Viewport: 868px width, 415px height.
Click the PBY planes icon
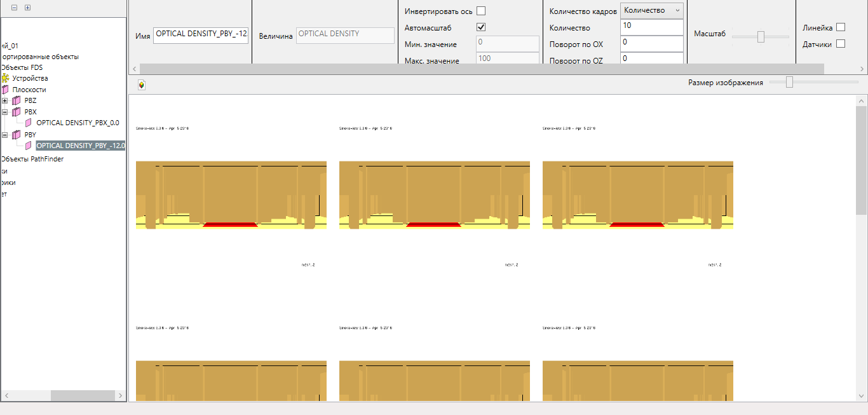tap(17, 135)
